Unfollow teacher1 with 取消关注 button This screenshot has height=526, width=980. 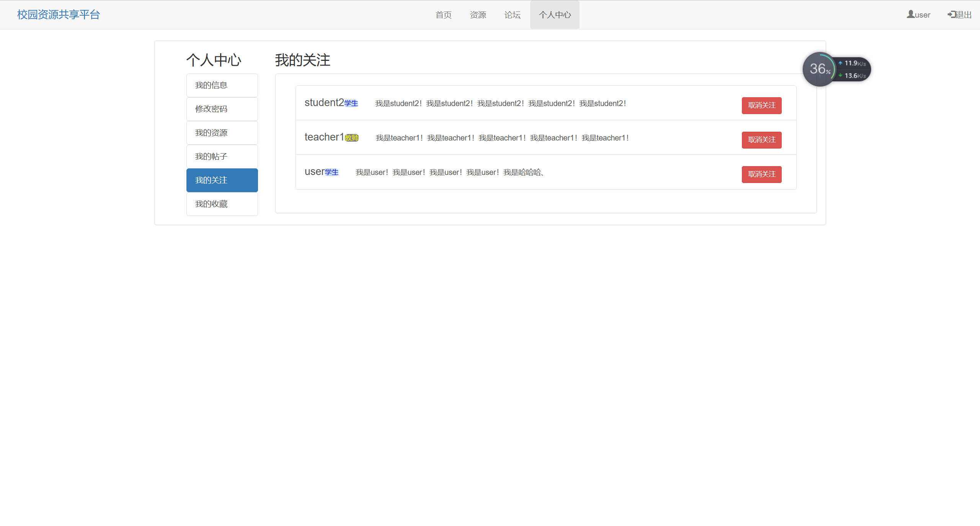tap(761, 140)
